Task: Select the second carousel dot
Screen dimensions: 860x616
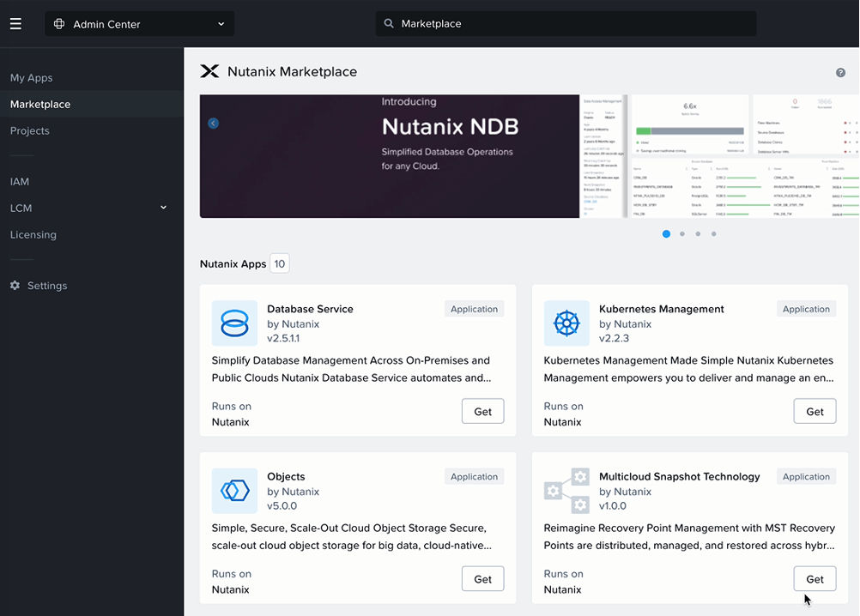Action: tap(681, 233)
